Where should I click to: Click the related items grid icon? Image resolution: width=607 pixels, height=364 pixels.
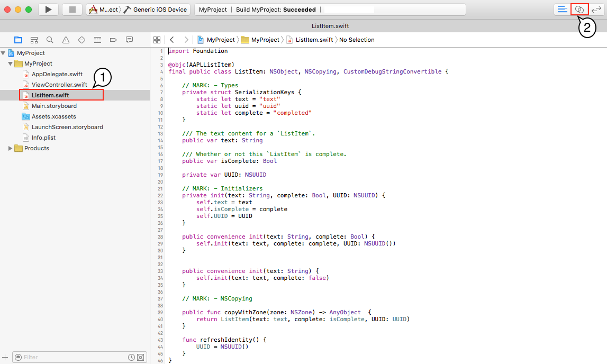pos(157,39)
